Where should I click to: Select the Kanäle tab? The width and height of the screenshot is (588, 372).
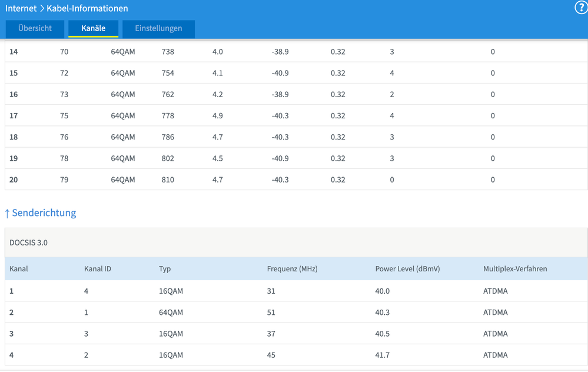[x=94, y=28]
